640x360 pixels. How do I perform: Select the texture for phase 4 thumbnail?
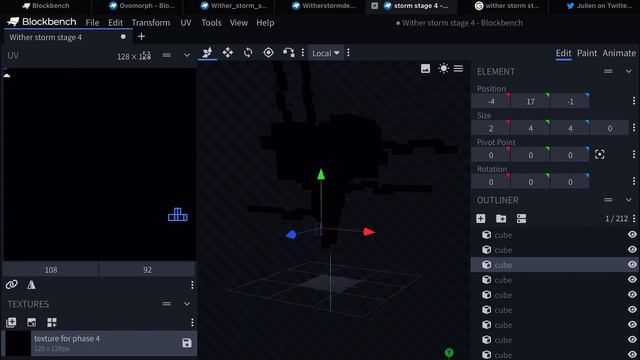click(17, 343)
